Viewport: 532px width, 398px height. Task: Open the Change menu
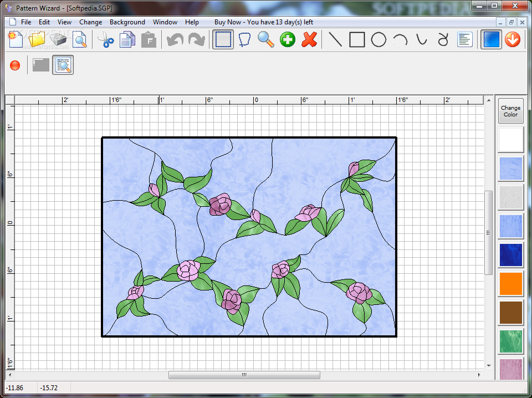[x=90, y=22]
